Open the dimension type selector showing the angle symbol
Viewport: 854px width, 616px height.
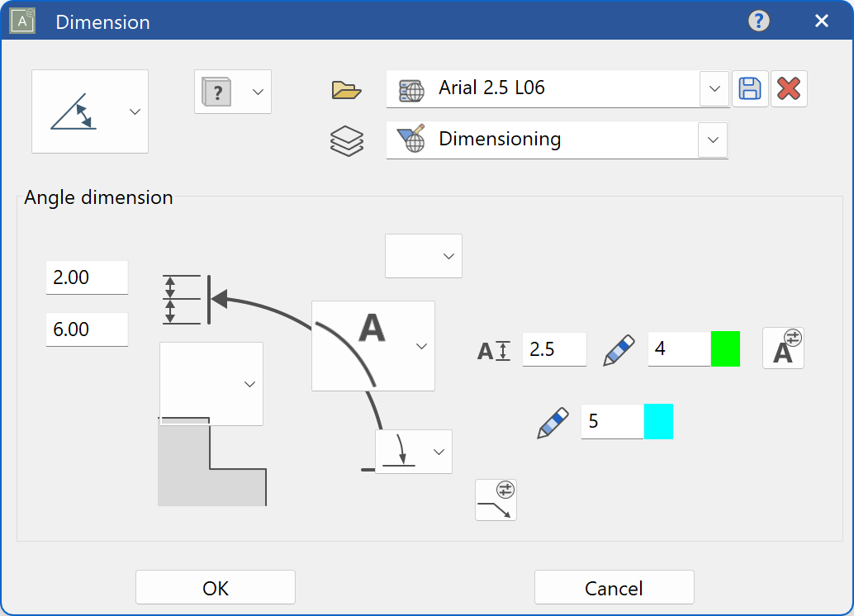pos(89,111)
